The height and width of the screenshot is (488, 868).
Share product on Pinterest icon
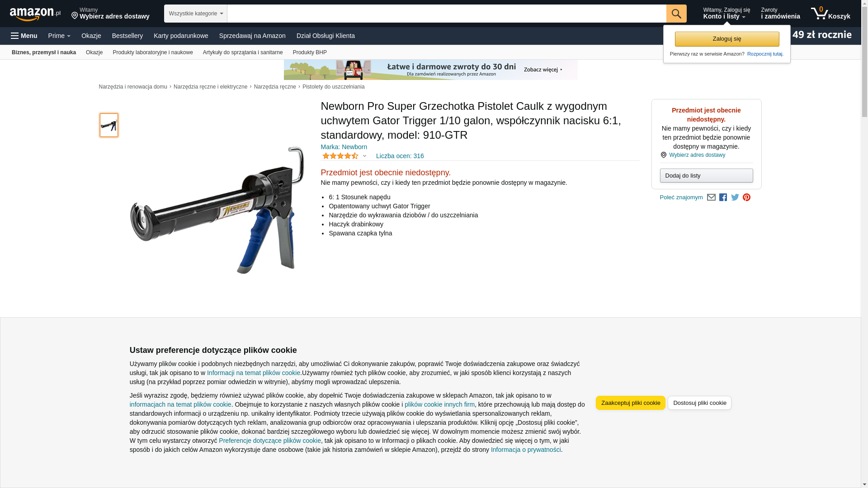tap(746, 197)
